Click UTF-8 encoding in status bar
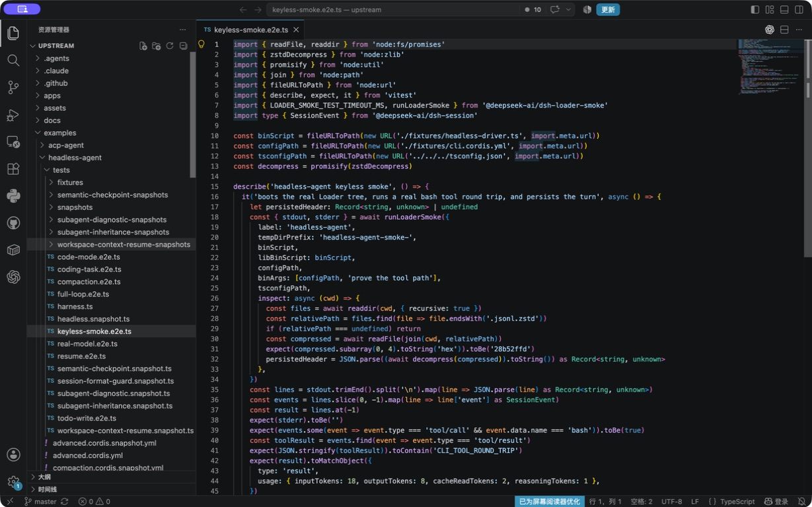The height and width of the screenshot is (507, 812). (x=672, y=502)
